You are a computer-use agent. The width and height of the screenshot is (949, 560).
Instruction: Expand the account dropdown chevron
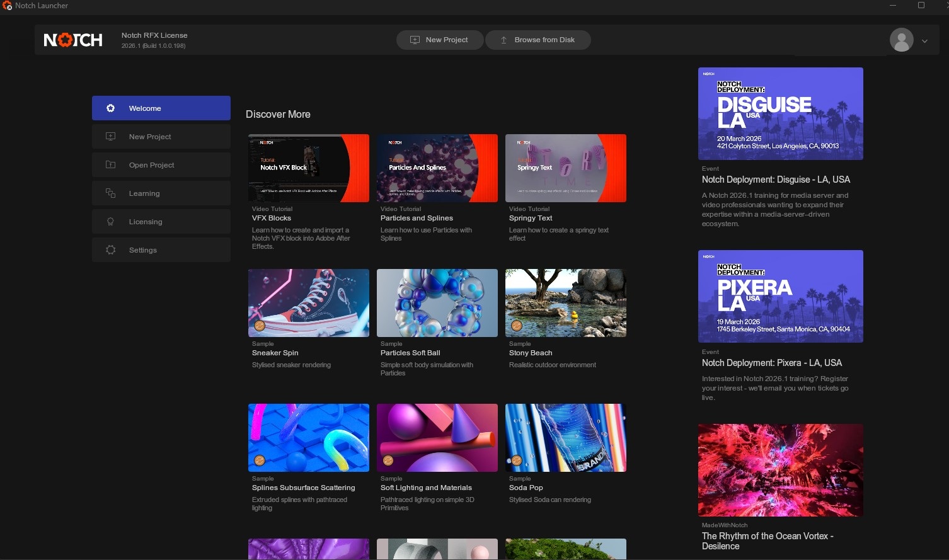point(924,41)
